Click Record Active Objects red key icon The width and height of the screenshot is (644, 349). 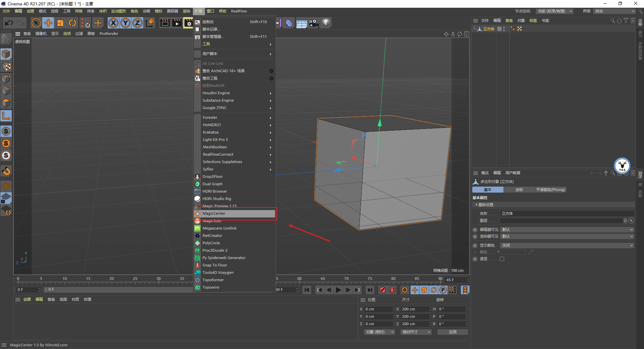(382, 290)
